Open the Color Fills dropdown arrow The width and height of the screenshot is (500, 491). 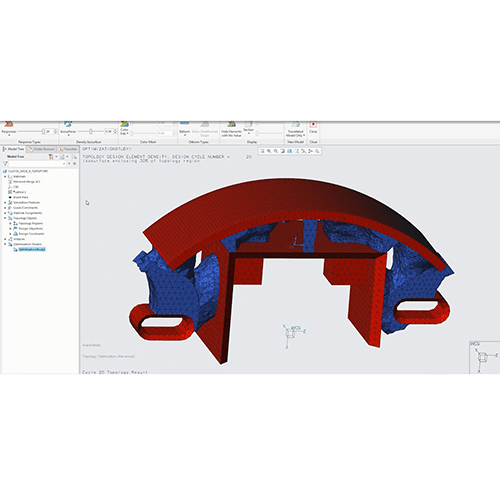tap(128, 133)
